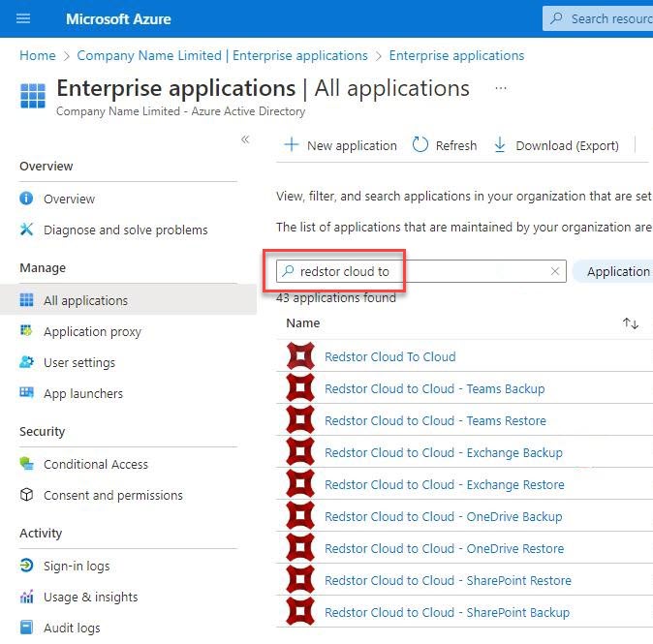Click Download (Export) button
This screenshot has height=644, width=653.
[x=556, y=145]
